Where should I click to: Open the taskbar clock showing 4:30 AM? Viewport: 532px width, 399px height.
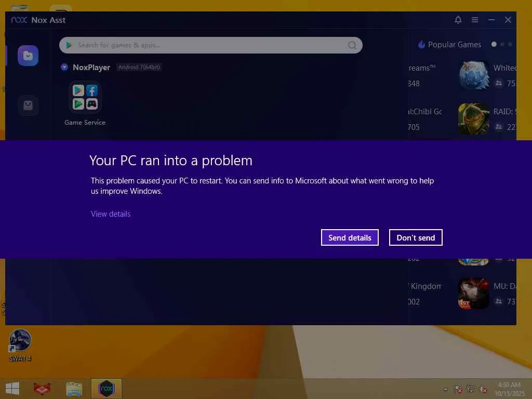point(509,389)
